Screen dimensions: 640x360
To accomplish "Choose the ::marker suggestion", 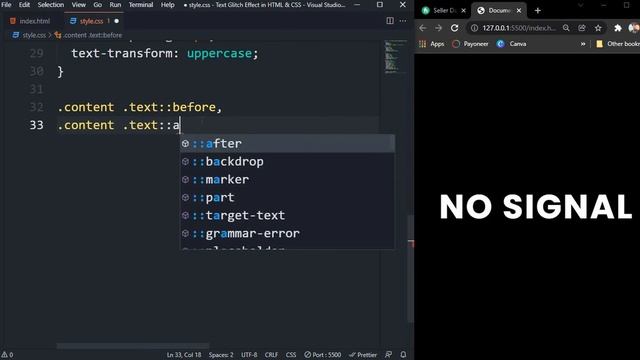I will click(x=287, y=180).
